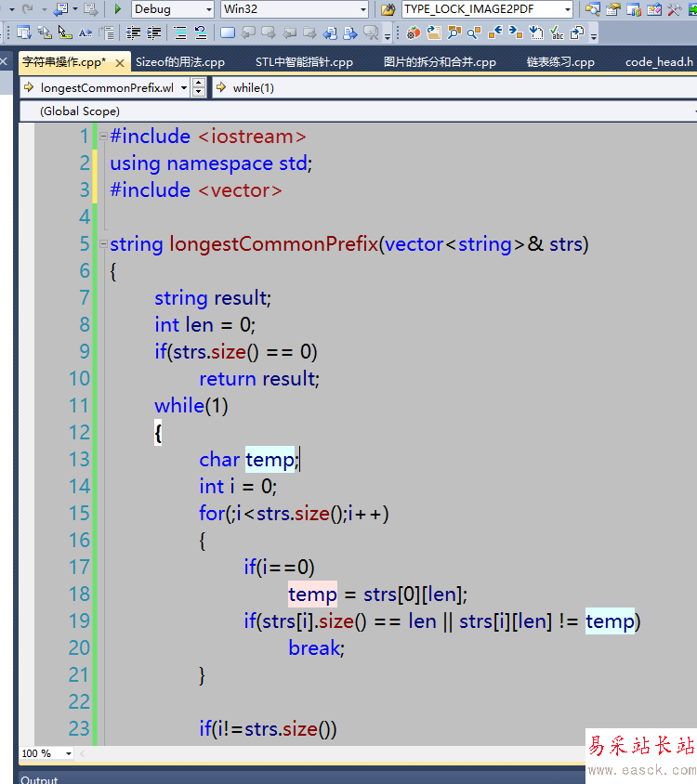This screenshot has height=784, width=697.
Task: Click the Open Corresponding File icon
Action: pyautogui.click(x=577, y=33)
